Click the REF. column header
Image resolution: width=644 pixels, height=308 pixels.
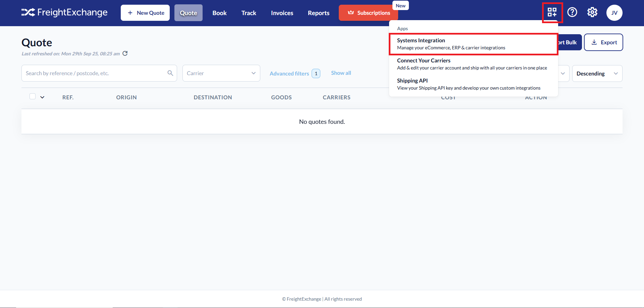[68, 97]
